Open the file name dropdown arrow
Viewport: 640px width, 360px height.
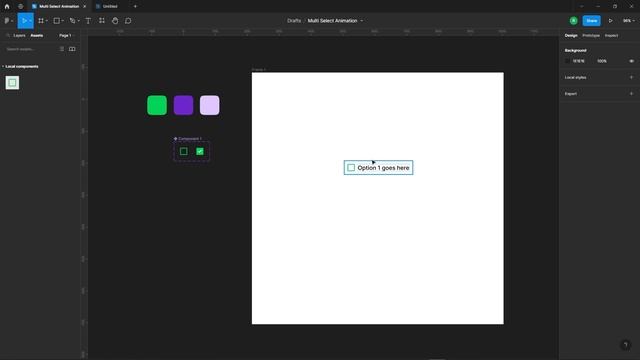[362, 21]
